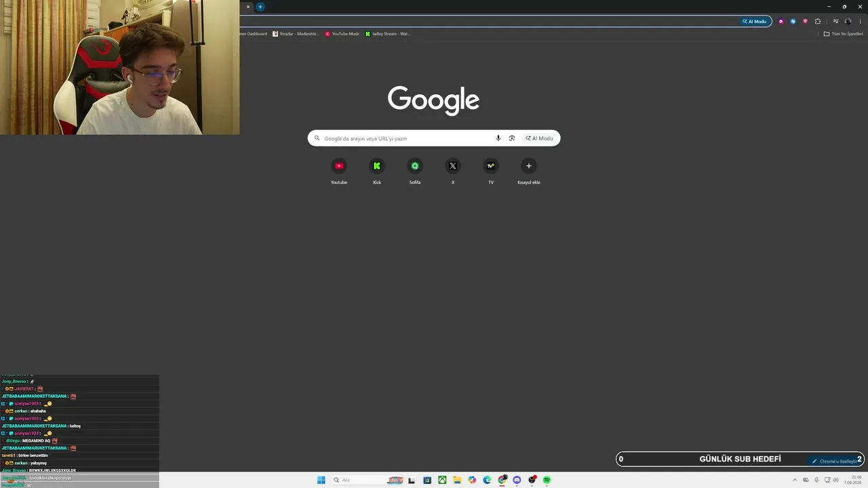Open the Tüm Yer İşaretleri bookmarks folder
Screen dimensions: 868x488
(844, 34)
